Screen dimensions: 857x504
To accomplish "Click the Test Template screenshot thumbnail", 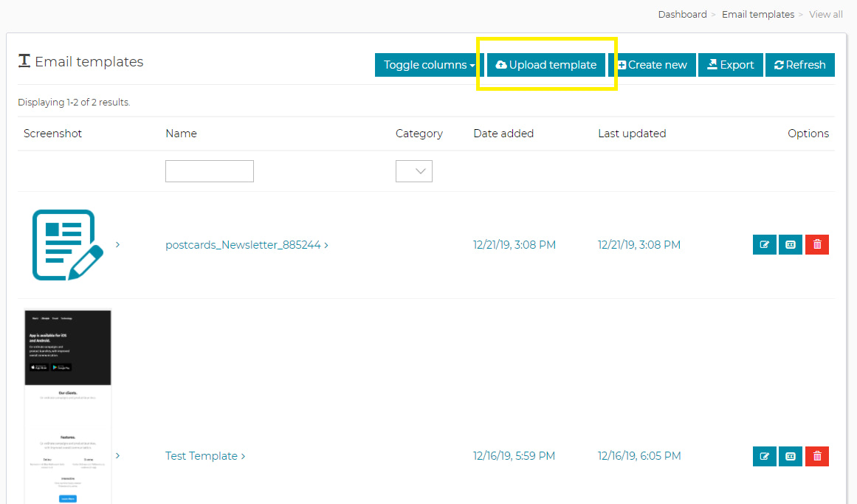I will pos(68,407).
